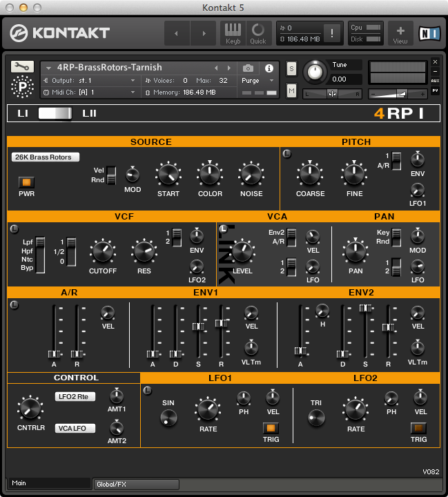Click the Source CUTOFF knob in VCF
This screenshot has height=497, width=448.
pyautogui.click(x=102, y=252)
